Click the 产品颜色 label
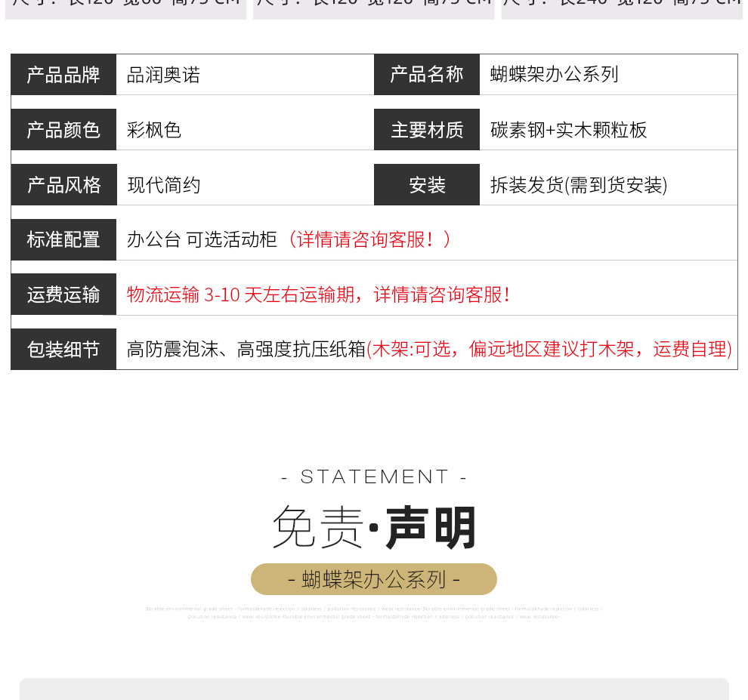This screenshot has height=700, width=748. 63,129
